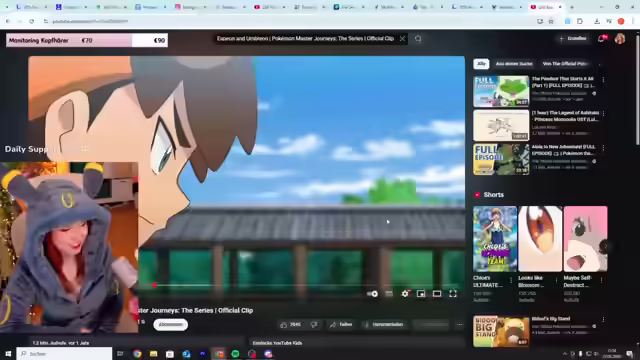Switch to theater mode in the player
The width and height of the screenshot is (640, 360).
tap(437, 294)
